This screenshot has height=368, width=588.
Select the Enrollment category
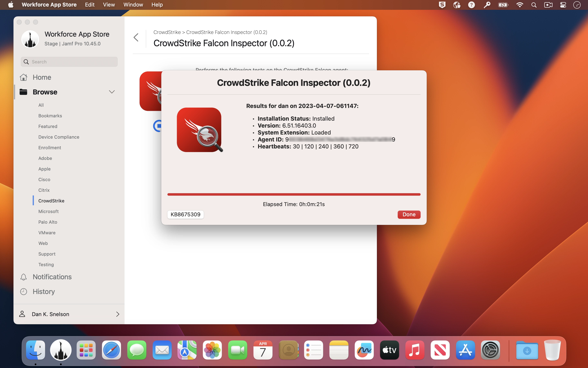click(50, 147)
